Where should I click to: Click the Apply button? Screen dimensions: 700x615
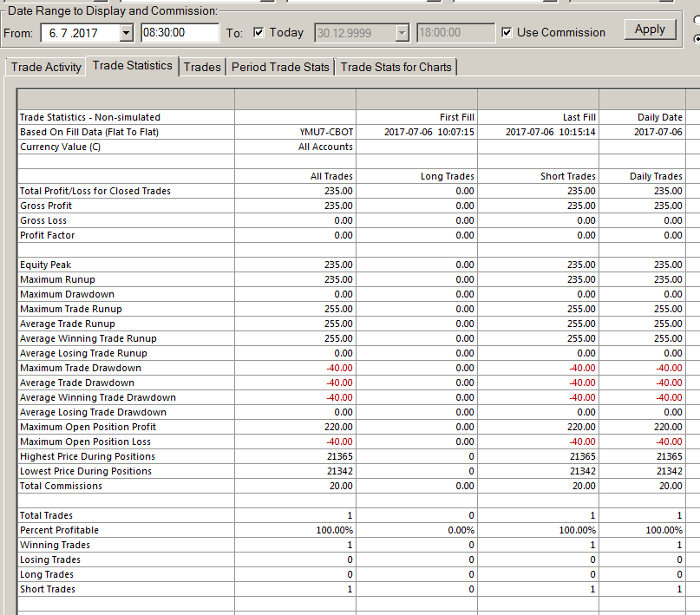tap(650, 29)
